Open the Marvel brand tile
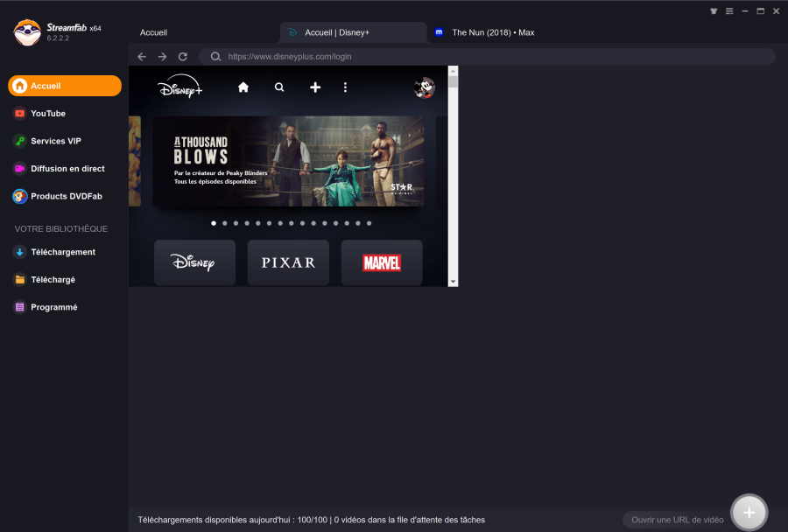The width and height of the screenshot is (788, 532). [382, 262]
